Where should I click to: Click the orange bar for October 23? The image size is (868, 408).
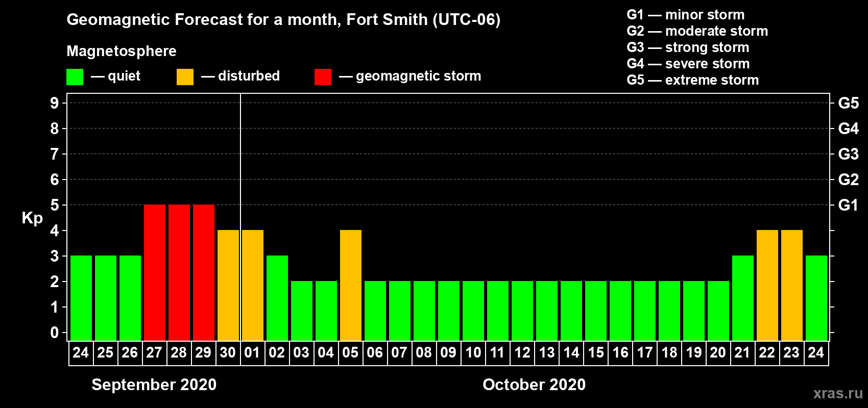point(792,285)
